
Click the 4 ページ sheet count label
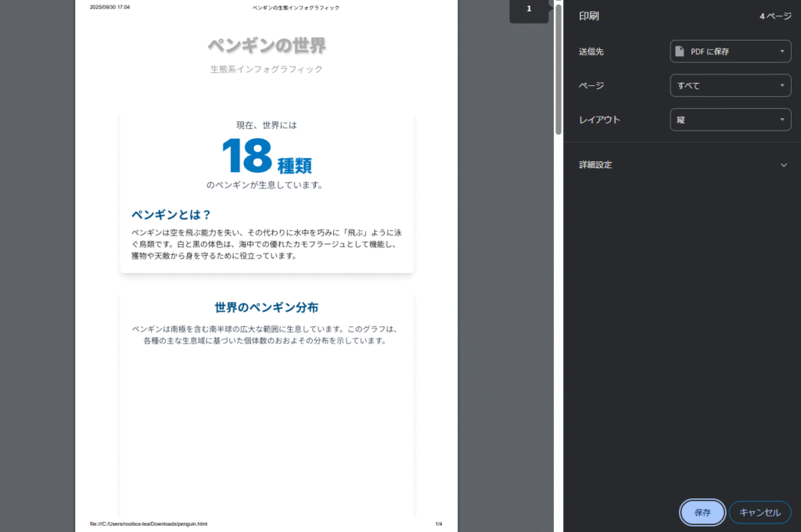[775, 16]
